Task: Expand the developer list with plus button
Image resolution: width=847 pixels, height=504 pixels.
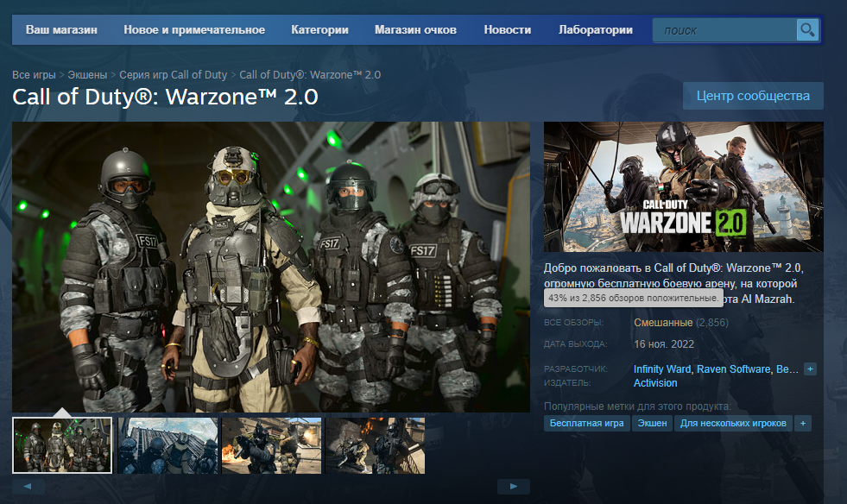Action: coord(810,369)
